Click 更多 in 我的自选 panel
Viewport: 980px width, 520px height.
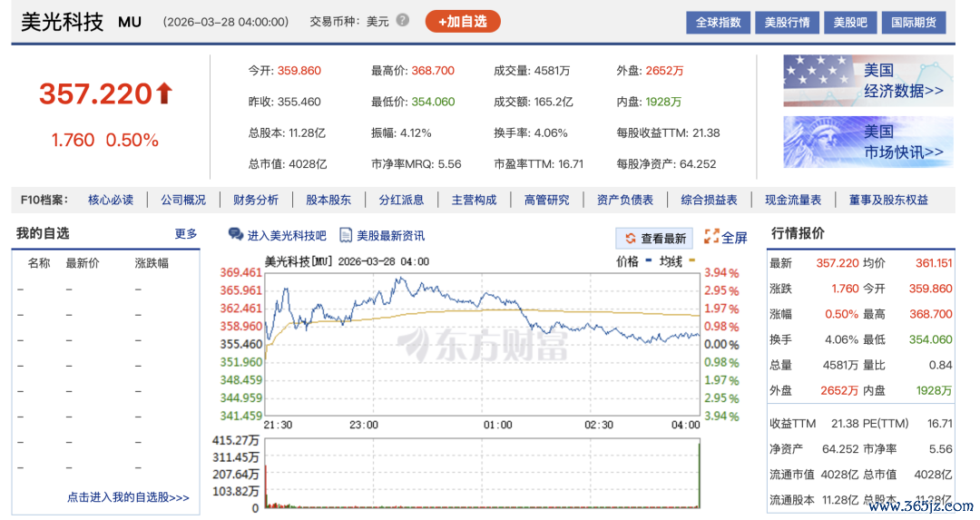pos(186,234)
